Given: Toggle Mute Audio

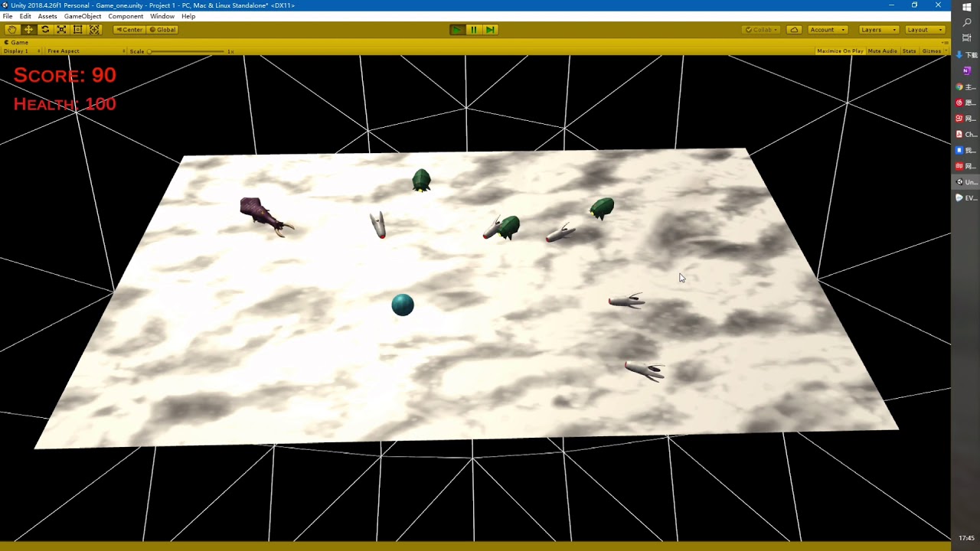Looking at the screenshot, I should coord(883,51).
